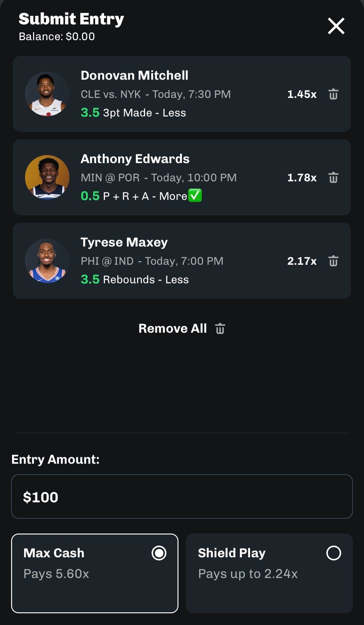Tap the 2.17x multiplier for Maxey
Viewport: 364px width, 625px height.
302,261
